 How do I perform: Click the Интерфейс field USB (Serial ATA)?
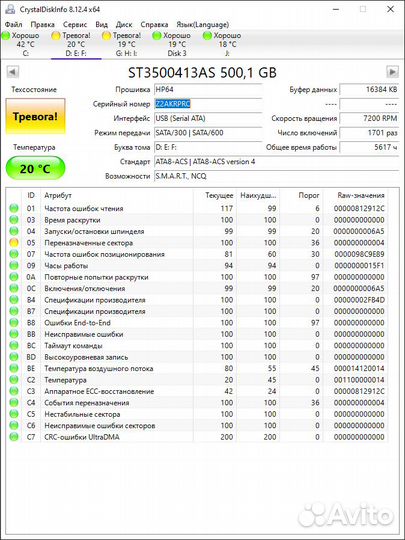[208, 118]
